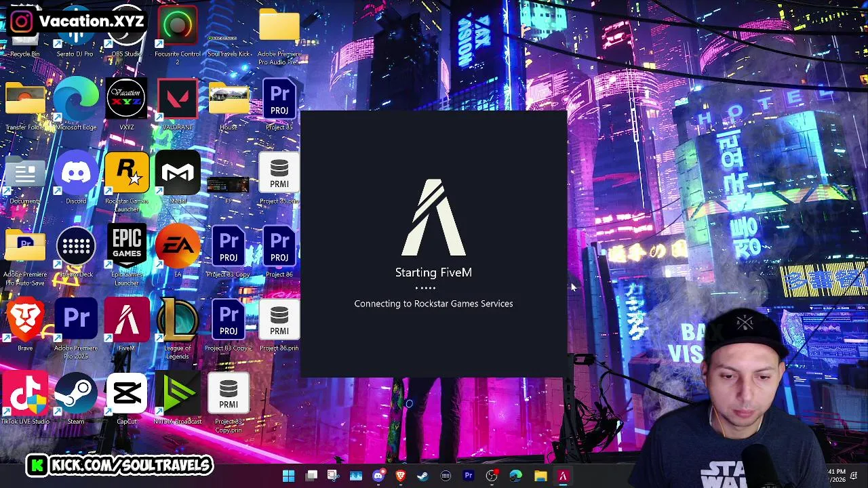This screenshot has width=868, height=488.
Task: Select the Documents shortcut on the desktop
Action: [25, 179]
